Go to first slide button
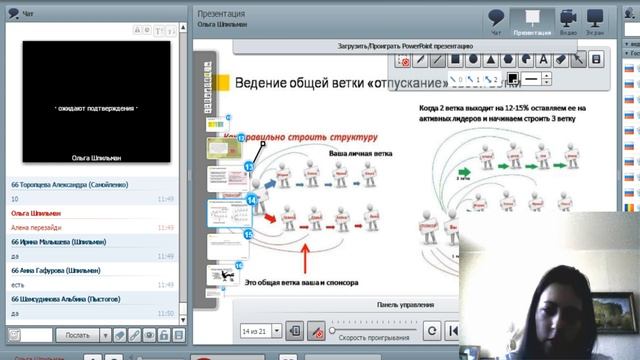Viewport: 640px width, 360px height. (452, 331)
